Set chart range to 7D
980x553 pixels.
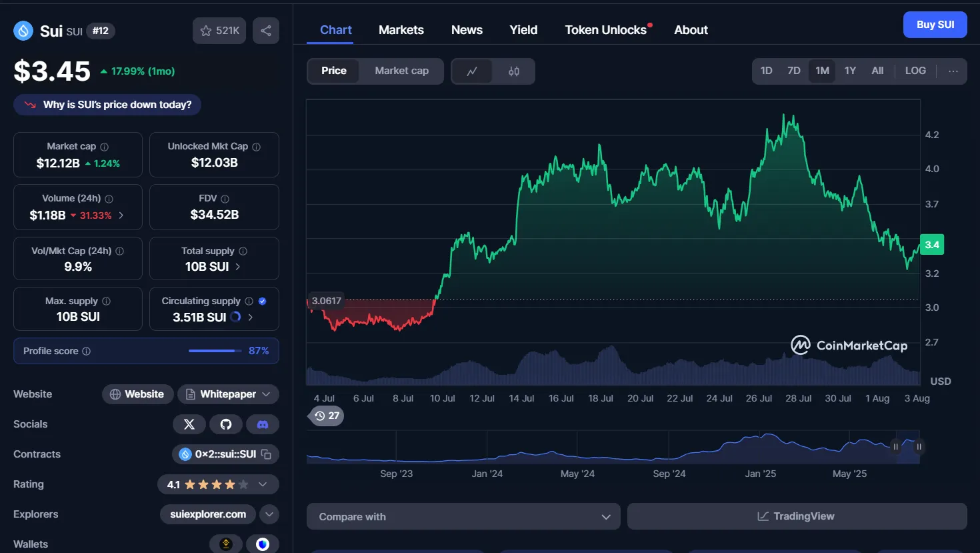pos(794,71)
